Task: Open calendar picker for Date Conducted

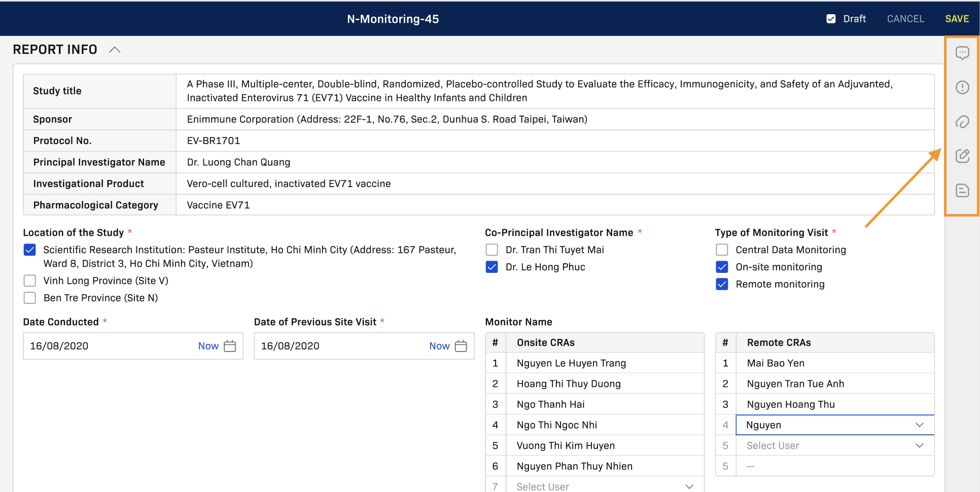Action: [230, 346]
